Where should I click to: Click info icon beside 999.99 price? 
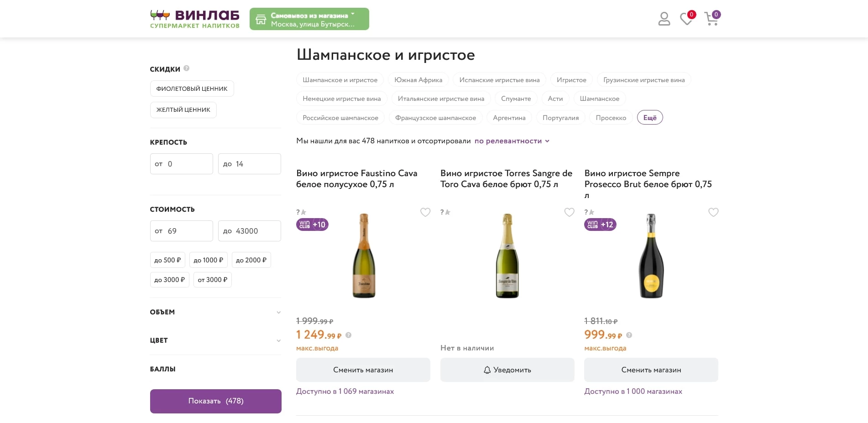pyautogui.click(x=629, y=335)
